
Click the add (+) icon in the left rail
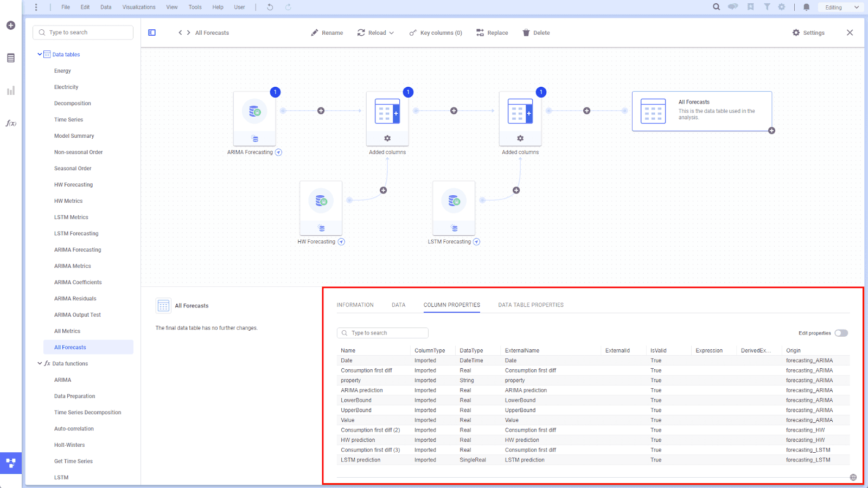10,25
